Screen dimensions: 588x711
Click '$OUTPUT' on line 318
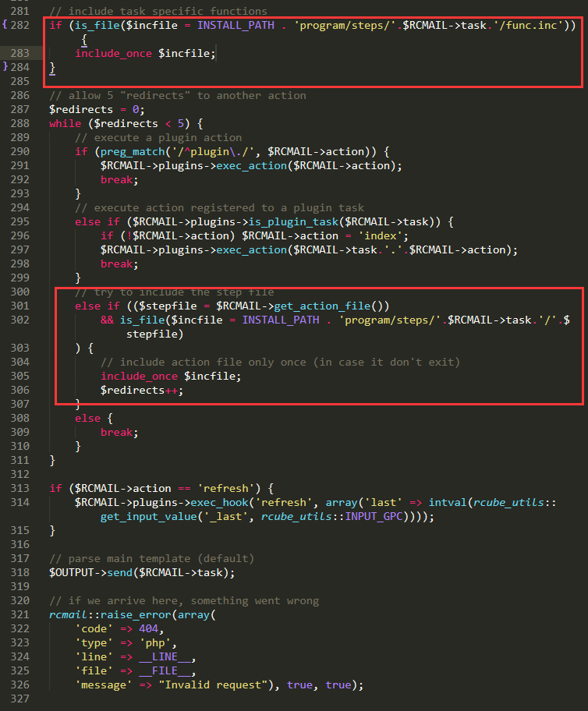(x=71, y=573)
